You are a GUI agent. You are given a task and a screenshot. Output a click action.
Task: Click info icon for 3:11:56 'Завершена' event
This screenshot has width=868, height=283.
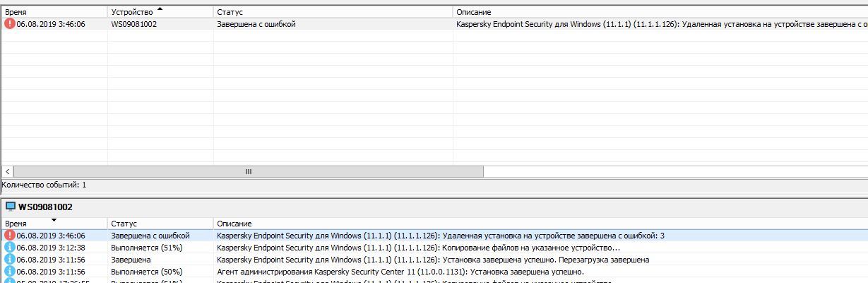pyautogui.click(x=9, y=260)
